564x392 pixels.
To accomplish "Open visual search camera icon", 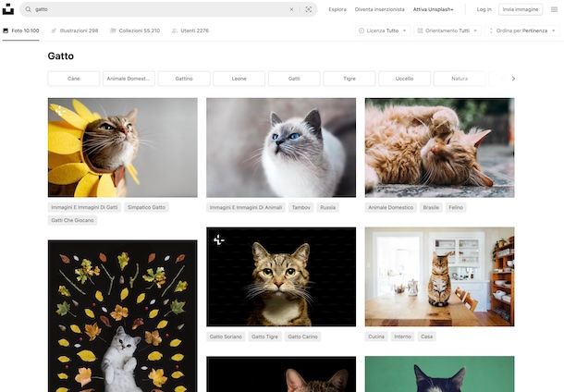I will click(309, 10).
